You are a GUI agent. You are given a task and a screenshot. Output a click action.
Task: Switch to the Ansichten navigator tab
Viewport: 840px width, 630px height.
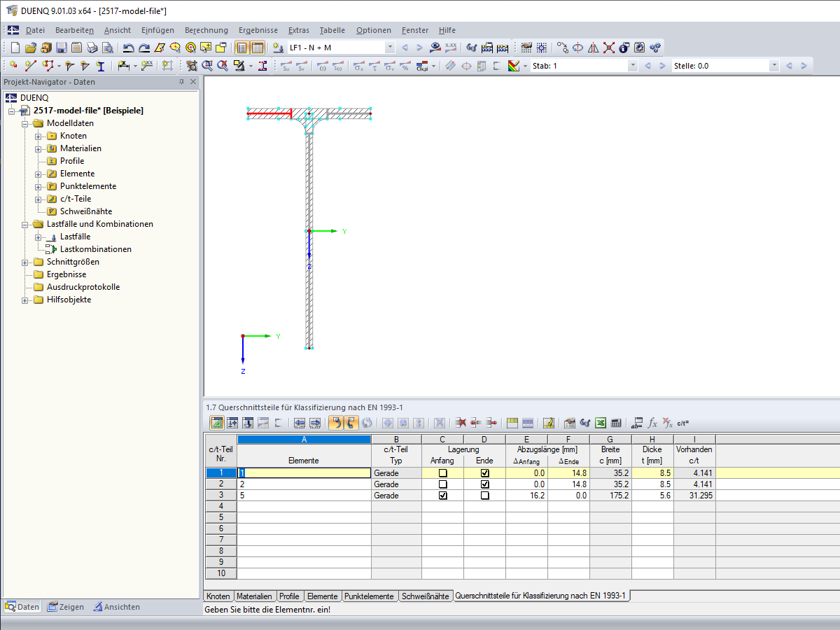click(x=116, y=607)
